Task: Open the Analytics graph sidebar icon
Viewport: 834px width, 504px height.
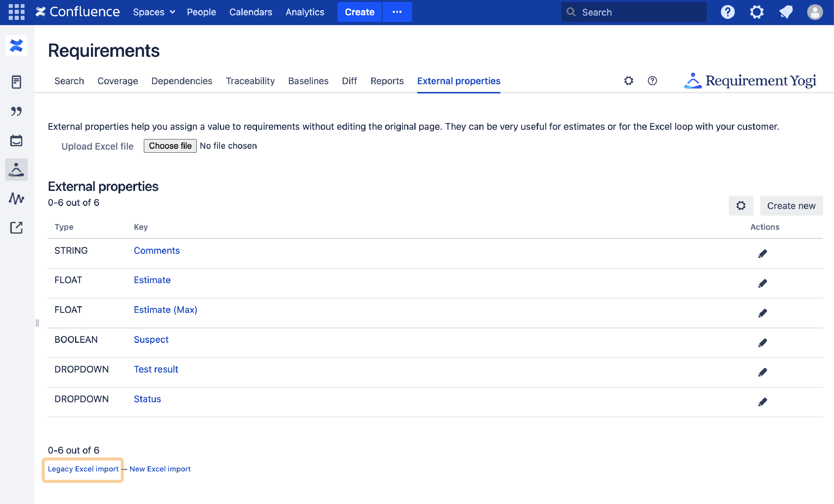Action: pyautogui.click(x=16, y=199)
